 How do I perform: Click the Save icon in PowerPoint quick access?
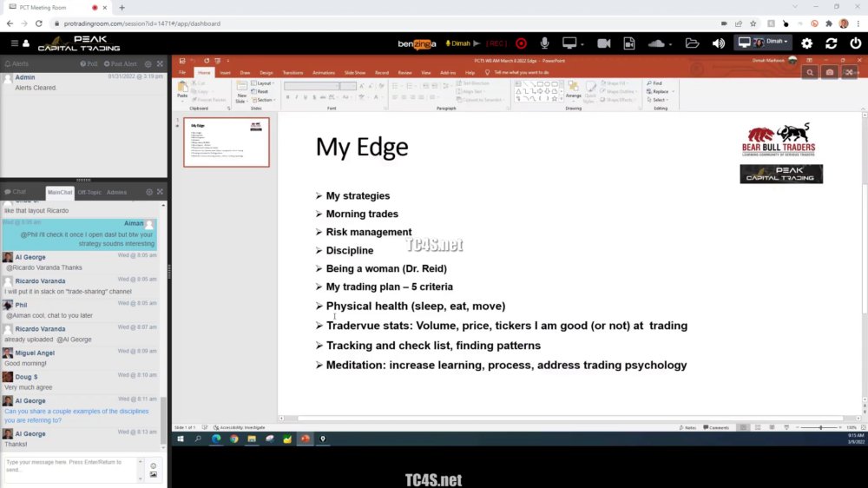tap(182, 61)
